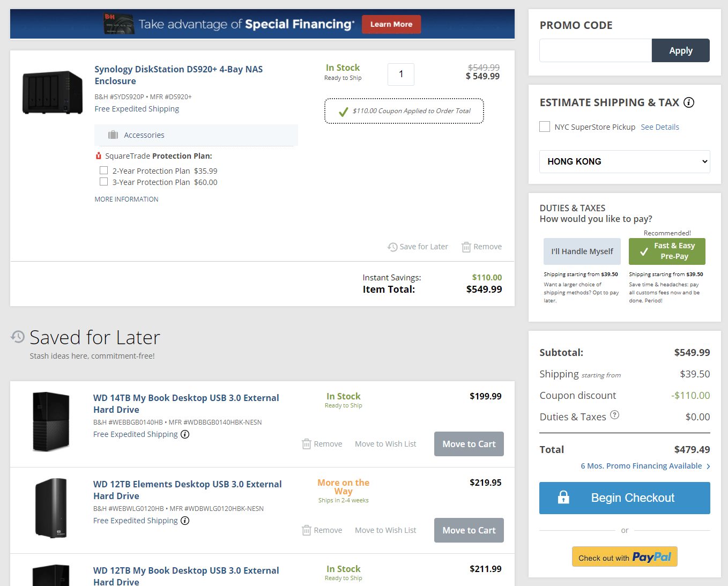Click the WD 14TB My Book thumbnail
Image resolution: width=728 pixels, height=586 pixels.
coord(51,421)
